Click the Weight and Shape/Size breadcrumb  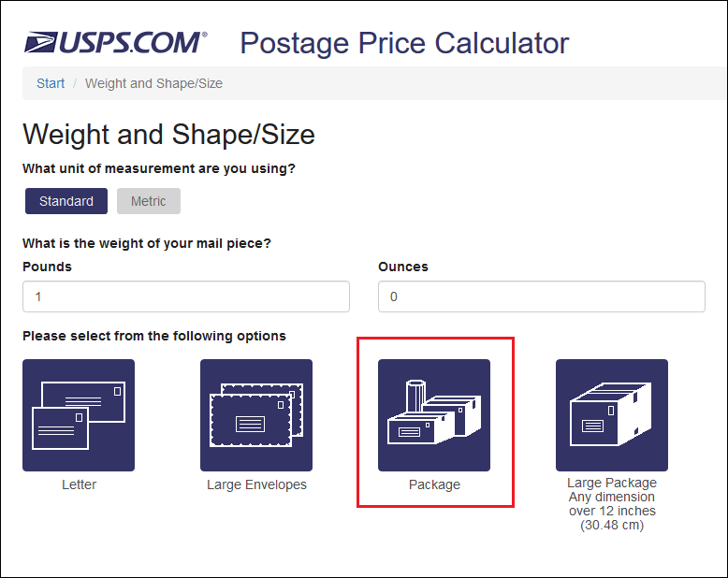(x=153, y=83)
